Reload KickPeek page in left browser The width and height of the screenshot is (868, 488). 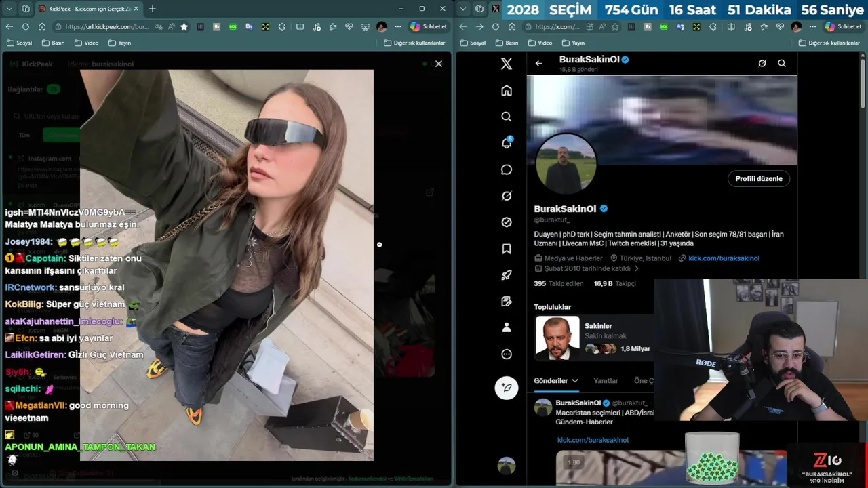point(25,26)
